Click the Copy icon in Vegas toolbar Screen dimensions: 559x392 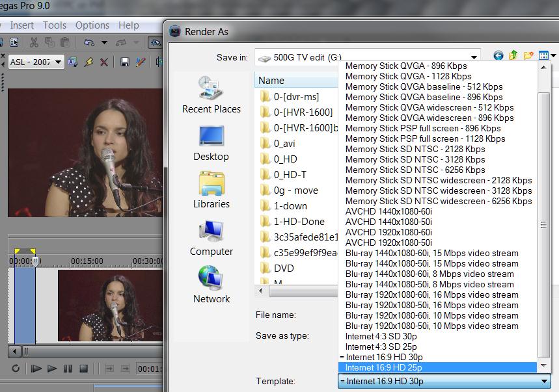49,42
